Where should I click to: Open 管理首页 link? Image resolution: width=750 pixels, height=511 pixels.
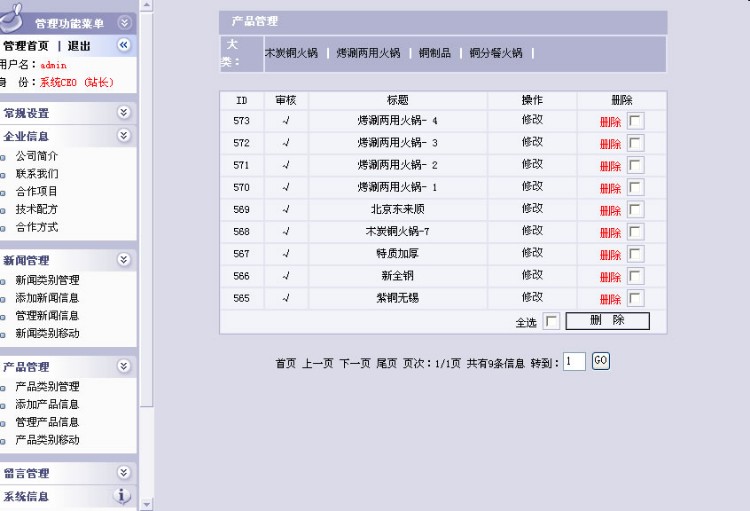[26, 46]
